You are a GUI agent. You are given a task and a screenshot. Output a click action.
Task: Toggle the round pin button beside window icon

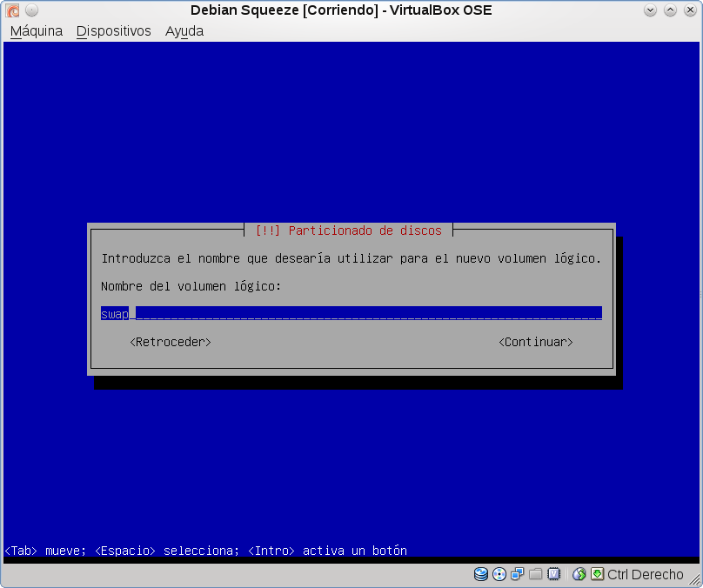pyautogui.click(x=31, y=10)
